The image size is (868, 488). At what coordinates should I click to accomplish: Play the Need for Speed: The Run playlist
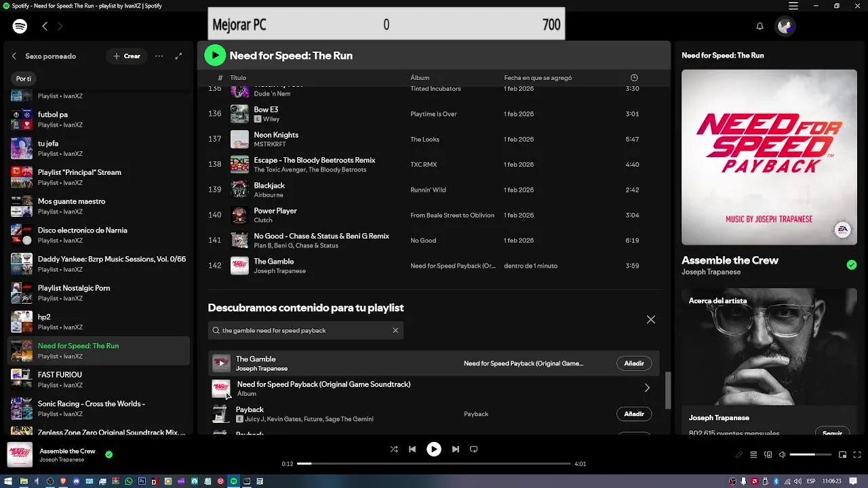coord(215,56)
